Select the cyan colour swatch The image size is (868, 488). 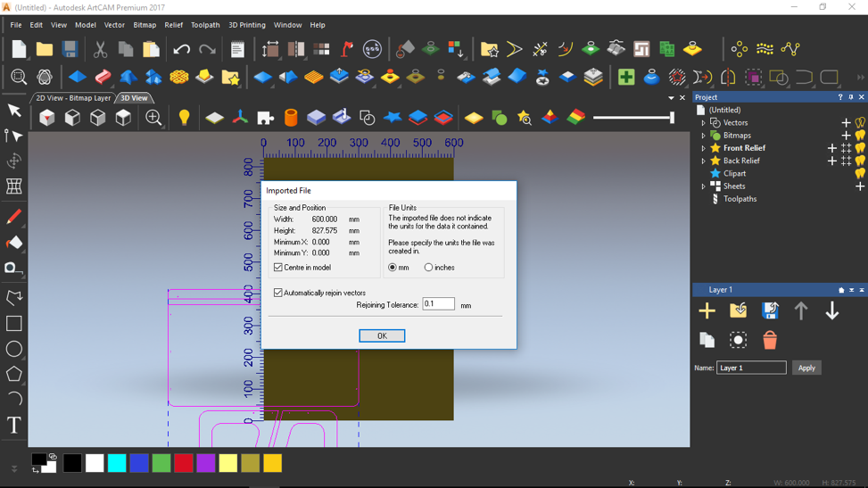pyautogui.click(x=117, y=463)
